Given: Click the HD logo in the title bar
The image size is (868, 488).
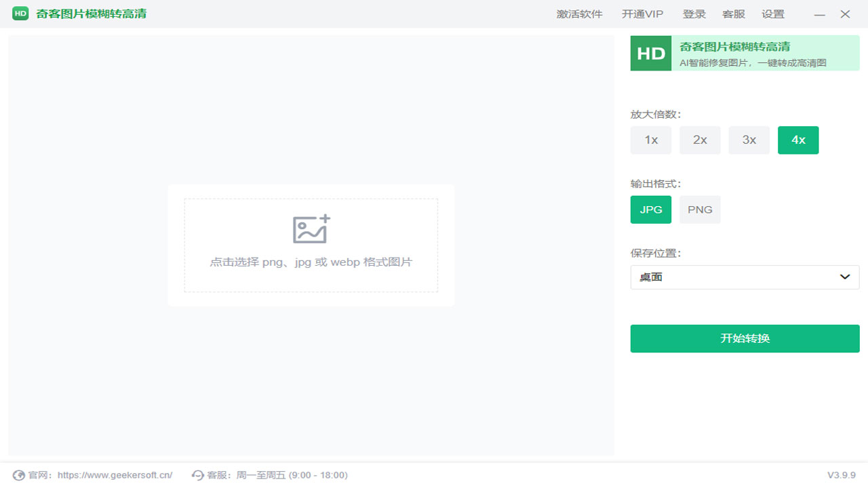Looking at the screenshot, I should coord(20,13).
